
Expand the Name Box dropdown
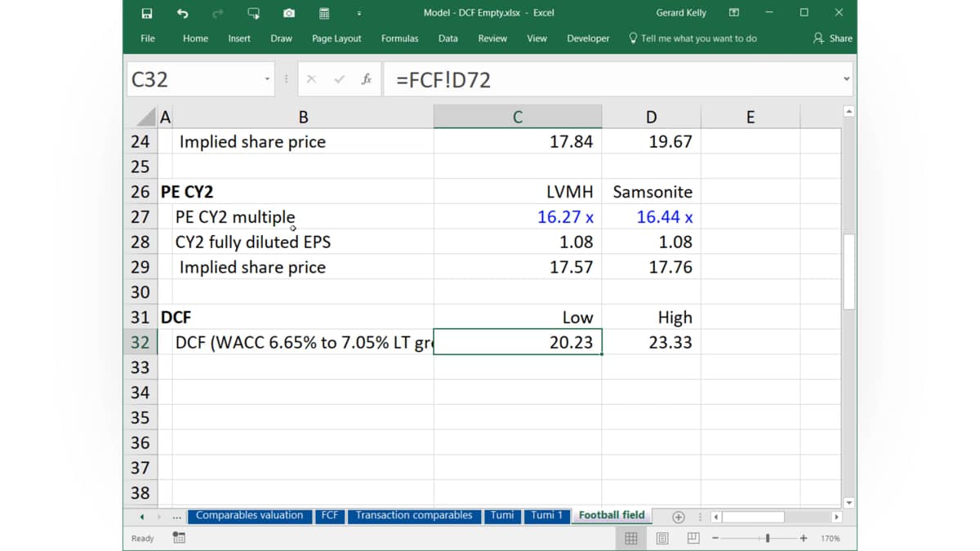click(x=267, y=79)
